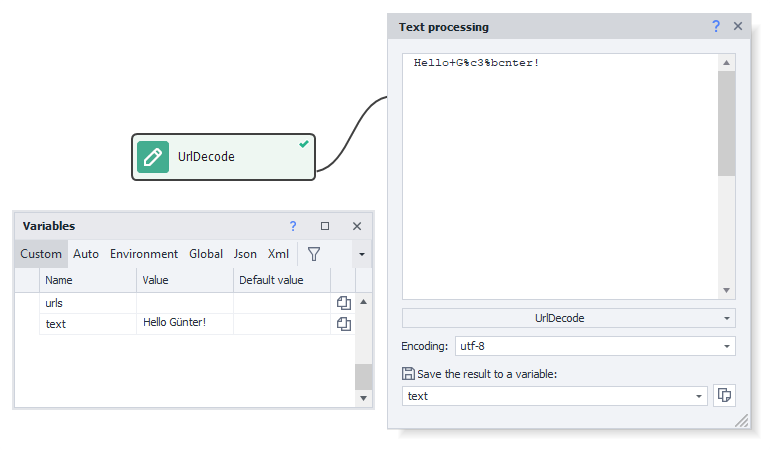Viewport: 770px width, 450px height.
Task: Maximize the Variables panel
Action: pyautogui.click(x=325, y=226)
